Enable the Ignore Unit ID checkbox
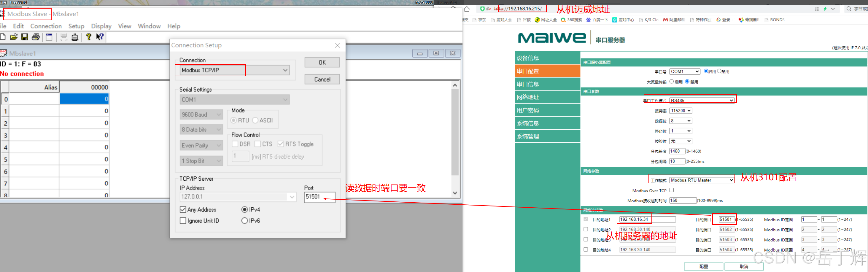Image resolution: width=868 pixels, height=272 pixels. pyautogui.click(x=183, y=221)
